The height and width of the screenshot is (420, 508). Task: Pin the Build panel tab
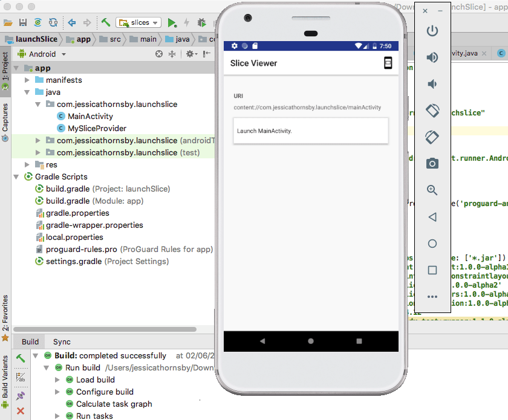21,395
